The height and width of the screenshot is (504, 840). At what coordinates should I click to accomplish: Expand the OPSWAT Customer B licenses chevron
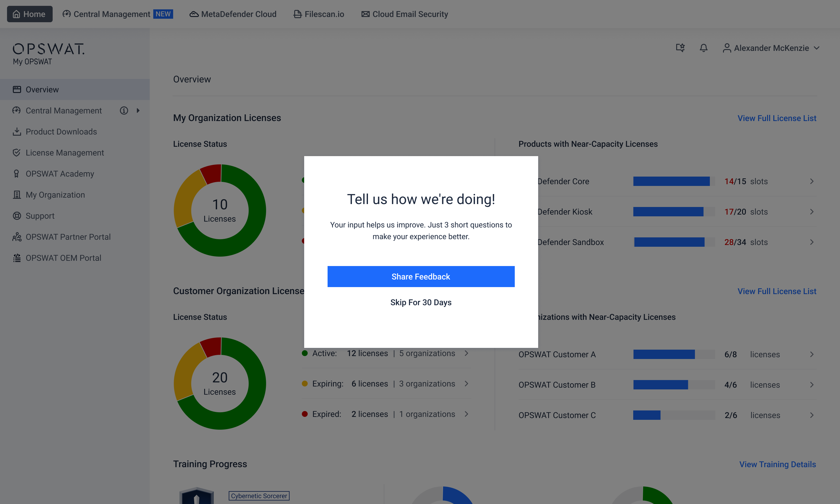pyautogui.click(x=811, y=385)
